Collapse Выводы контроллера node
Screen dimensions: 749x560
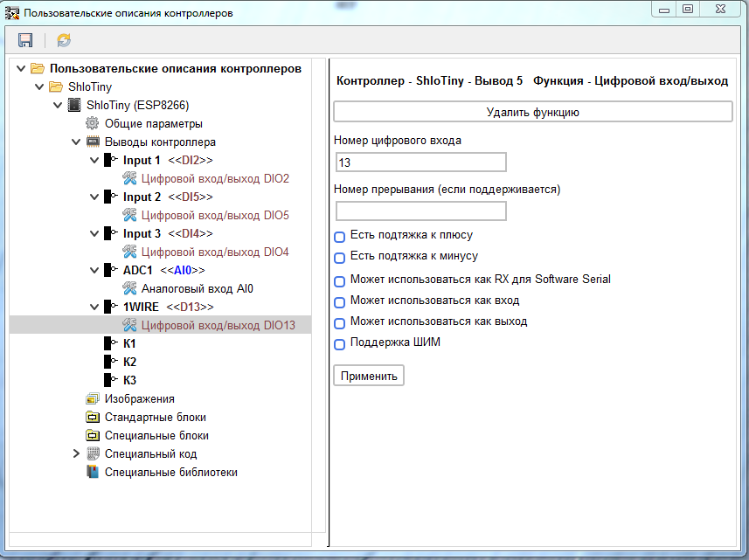click(x=76, y=142)
